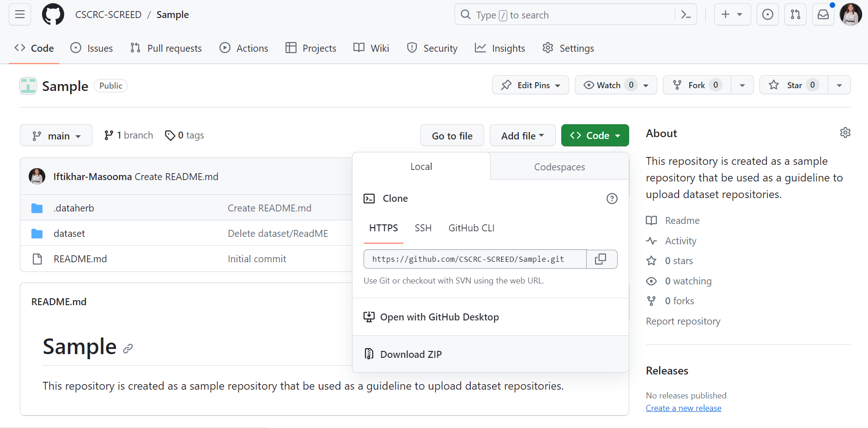
Task: Copy the HTTPS clone URL to clipboard
Action: [x=601, y=259]
